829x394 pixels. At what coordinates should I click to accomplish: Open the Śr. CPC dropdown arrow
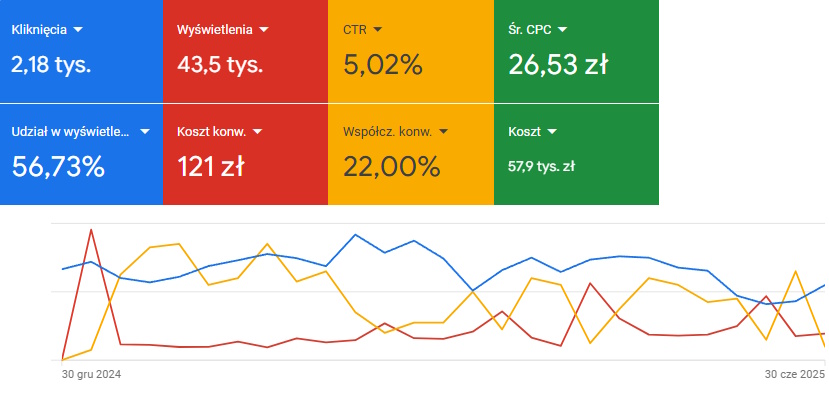(x=562, y=30)
